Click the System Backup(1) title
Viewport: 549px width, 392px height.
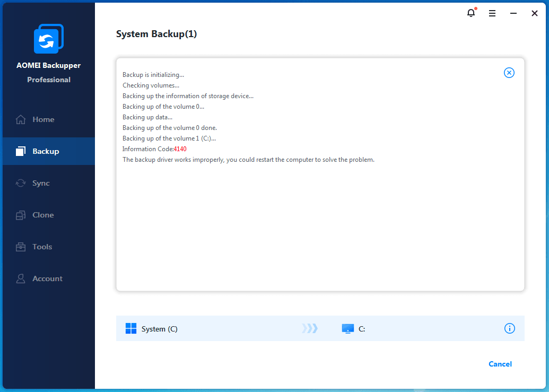(x=156, y=34)
